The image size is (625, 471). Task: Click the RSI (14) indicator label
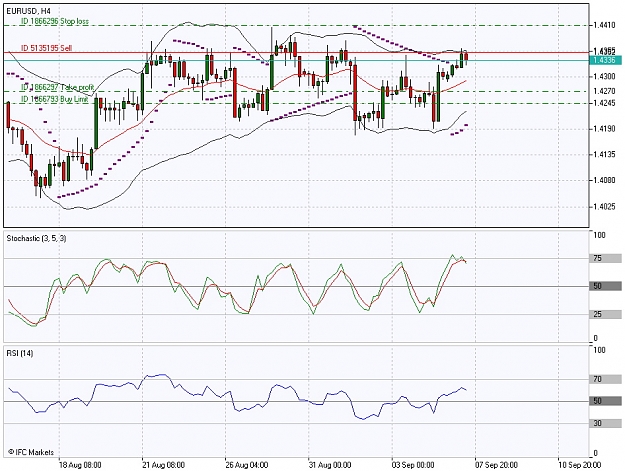pos(20,353)
